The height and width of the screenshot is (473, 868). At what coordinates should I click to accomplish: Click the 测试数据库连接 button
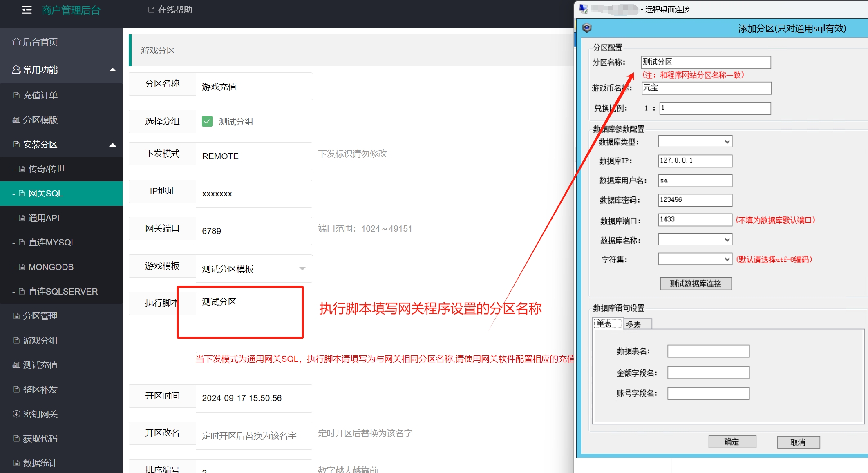[696, 283]
